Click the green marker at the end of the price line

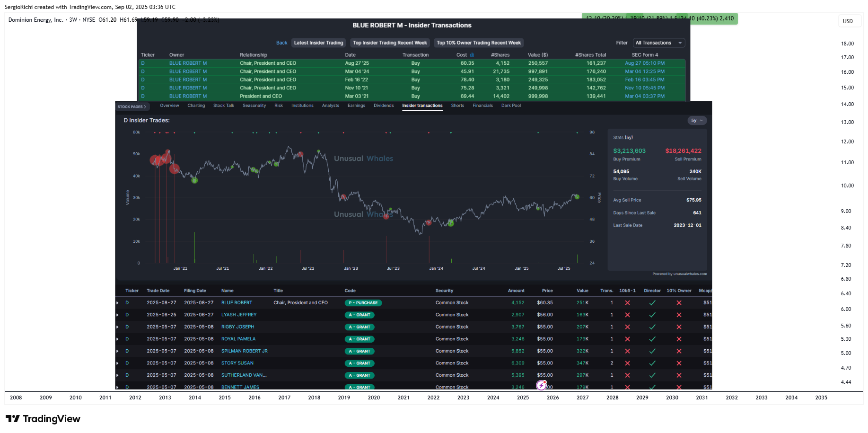click(577, 197)
